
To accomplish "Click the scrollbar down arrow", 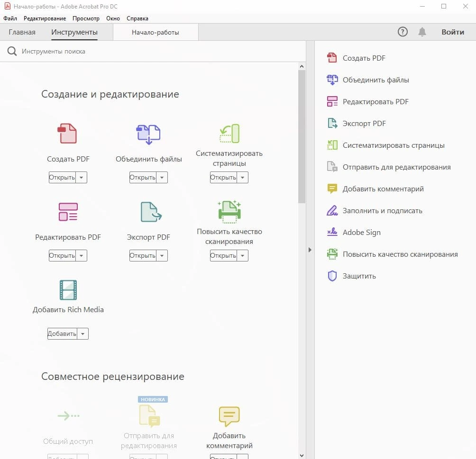I will (x=302, y=455).
